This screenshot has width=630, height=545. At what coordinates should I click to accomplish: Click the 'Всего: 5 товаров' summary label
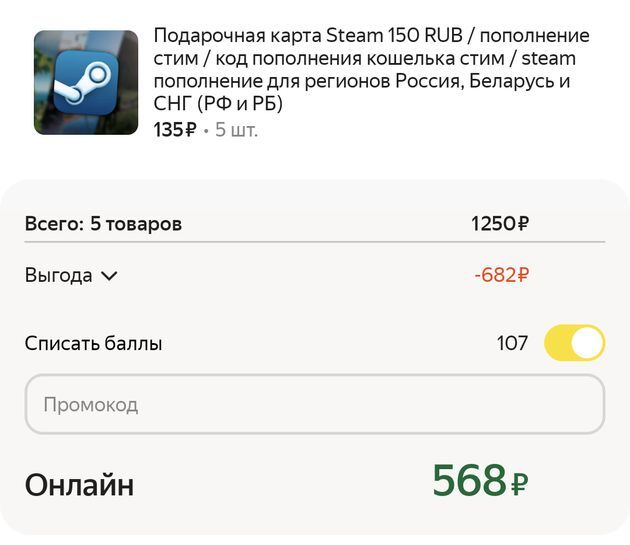pos(103,223)
